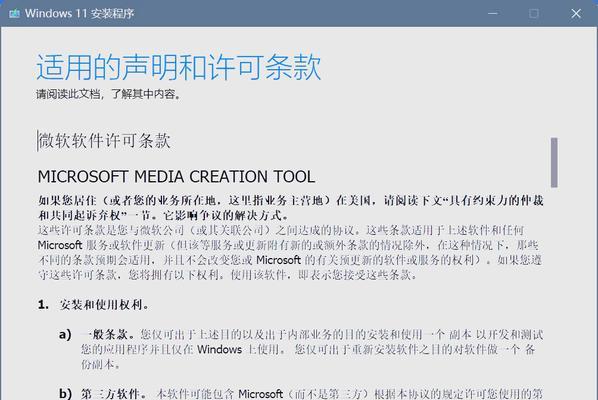Viewport: 598px width, 400px height.
Task: Click the heading '微软软件许可条款'
Action: point(104,141)
